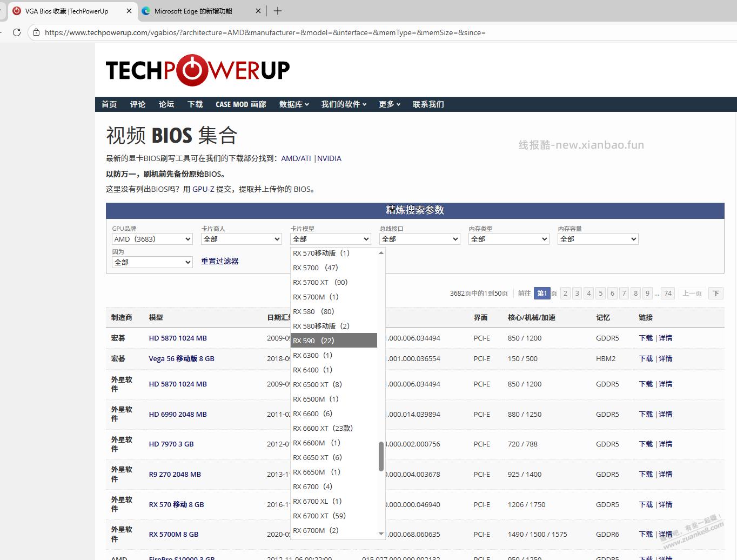The image size is (737, 560).
Task: Click the down scroll arrow in the model list
Action: 381,534
